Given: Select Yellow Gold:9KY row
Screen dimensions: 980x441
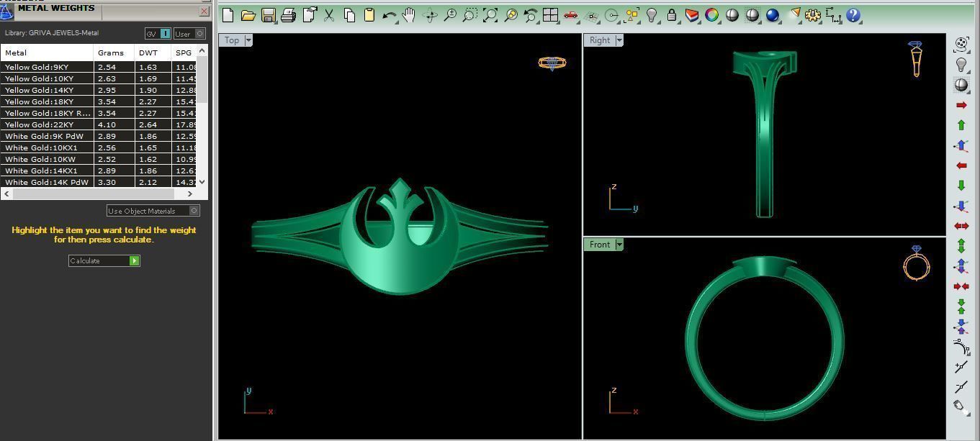Looking at the screenshot, I should tap(99, 67).
